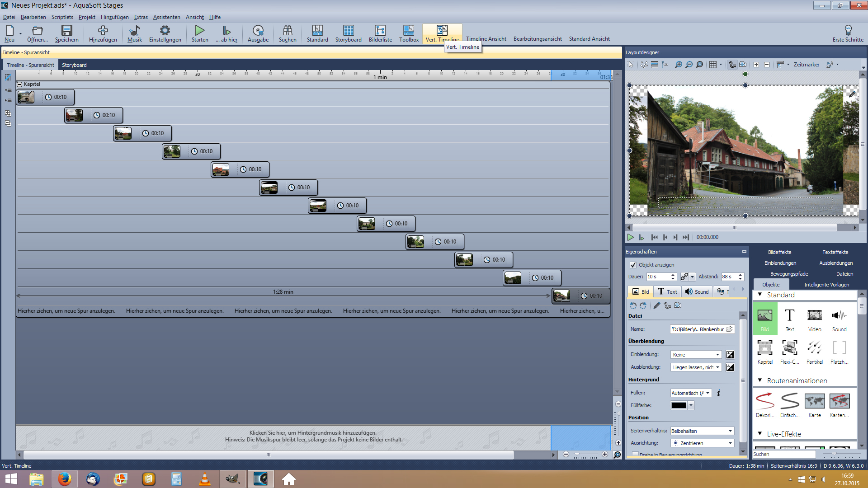
Task: Open the Assistenten menu
Action: coord(166,17)
